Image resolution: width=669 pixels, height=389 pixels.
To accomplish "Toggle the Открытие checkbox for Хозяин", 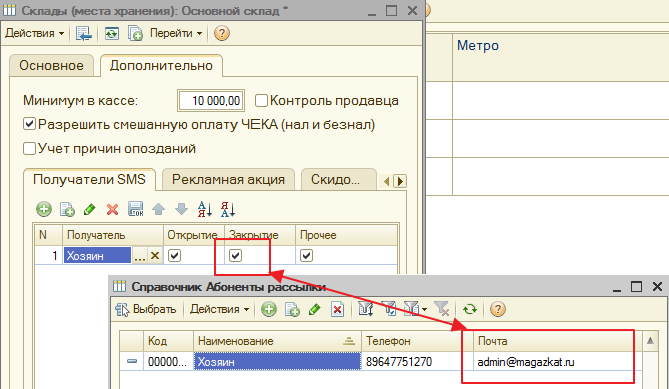I will pyautogui.click(x=175, y=255).
